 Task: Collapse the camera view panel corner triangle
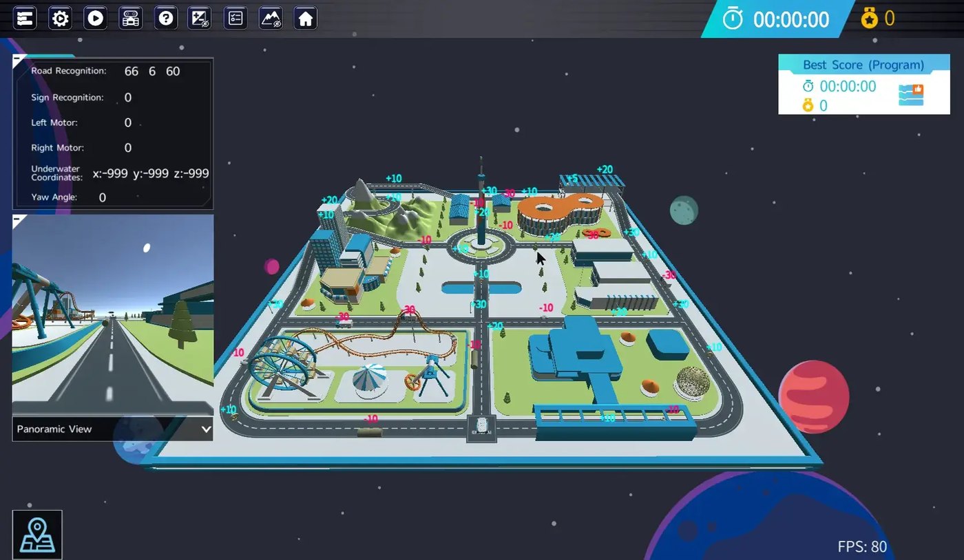coord(19,219)
